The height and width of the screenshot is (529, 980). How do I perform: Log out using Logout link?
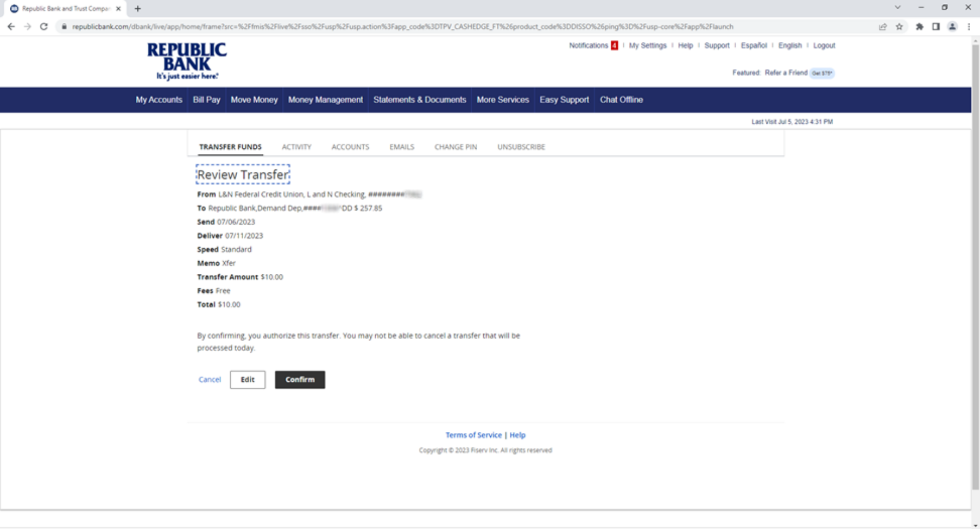pos(824,45)
